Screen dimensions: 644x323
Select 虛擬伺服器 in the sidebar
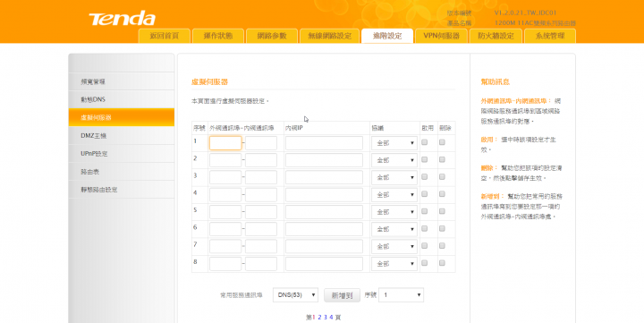coord(122,117)
